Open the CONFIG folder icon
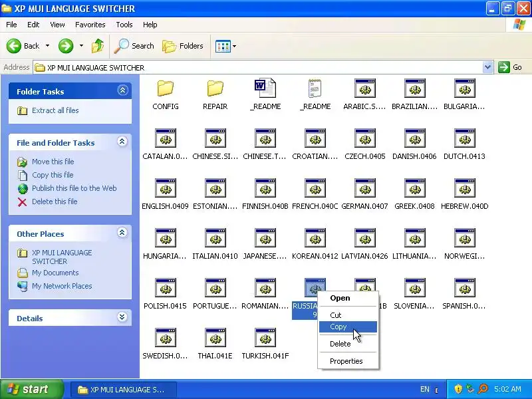The image size is (532, 399). click(165, 88)
